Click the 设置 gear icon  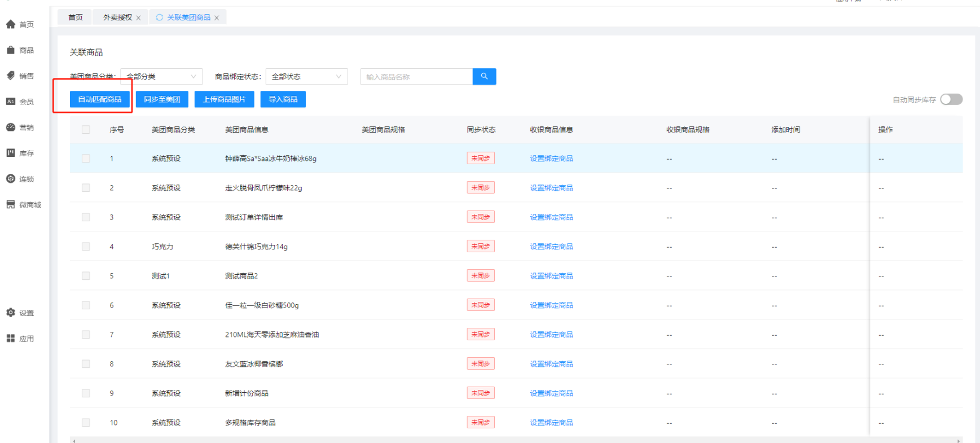[x=11, y=313]
